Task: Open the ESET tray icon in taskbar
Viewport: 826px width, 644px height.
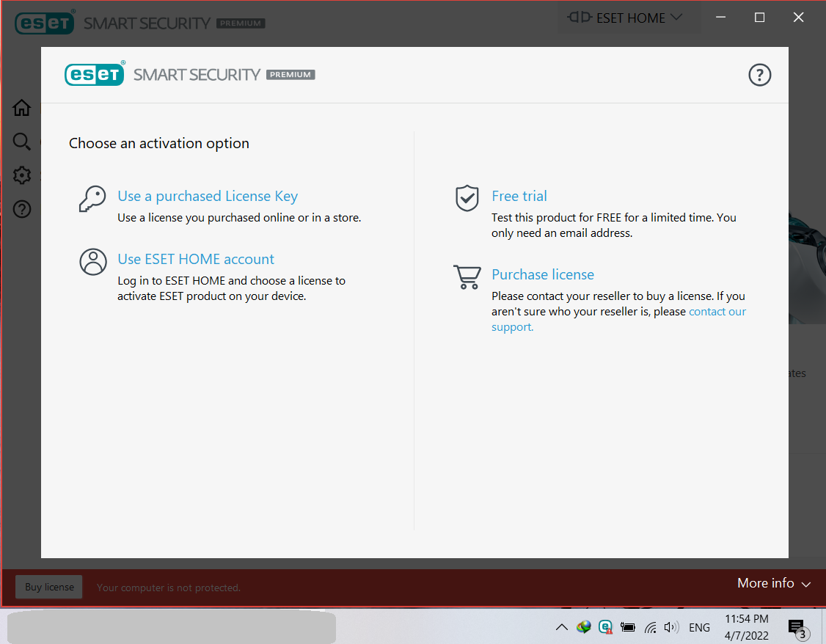Action: 606,627
